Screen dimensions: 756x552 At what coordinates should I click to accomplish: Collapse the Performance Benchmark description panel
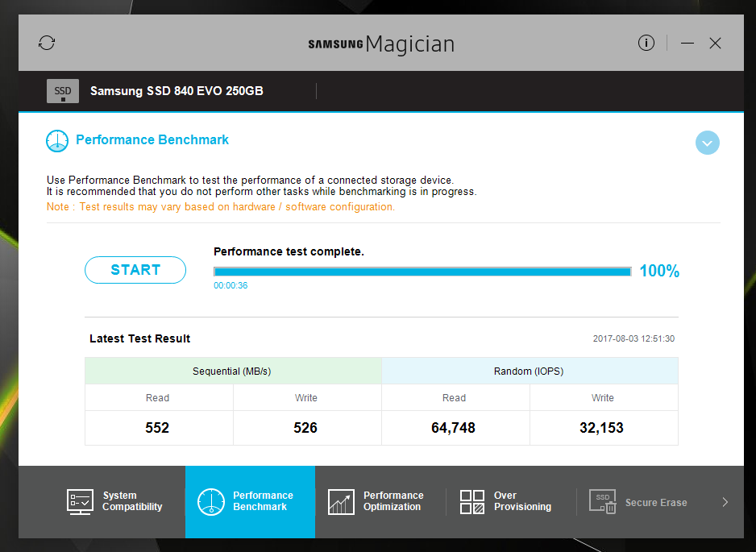(x=707, y=143)
